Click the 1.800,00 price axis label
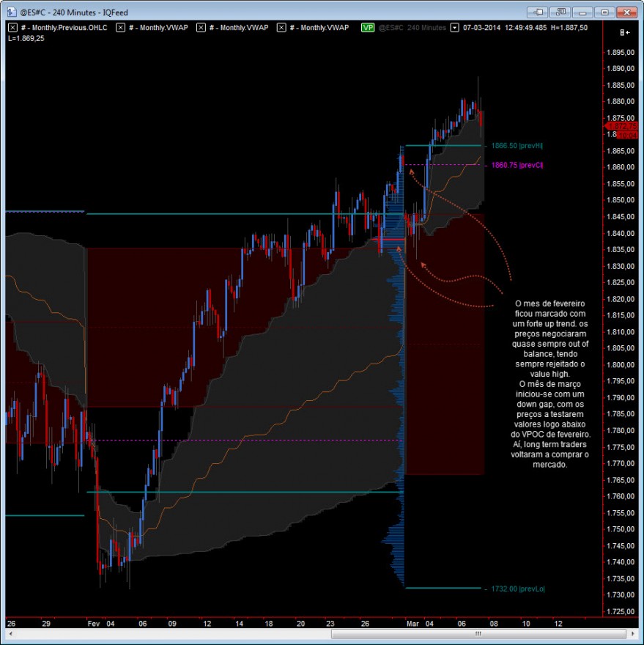The width and height of the screenshot is (644, 645). coord(621,364)
